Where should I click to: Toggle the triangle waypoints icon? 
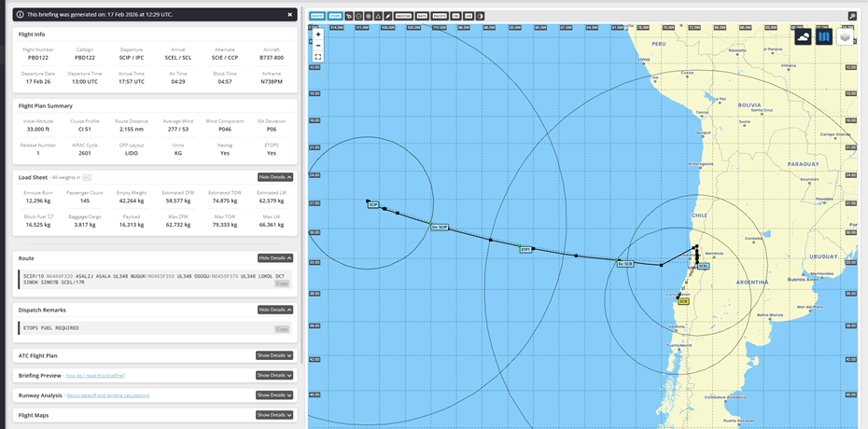[x=378, y=16]
